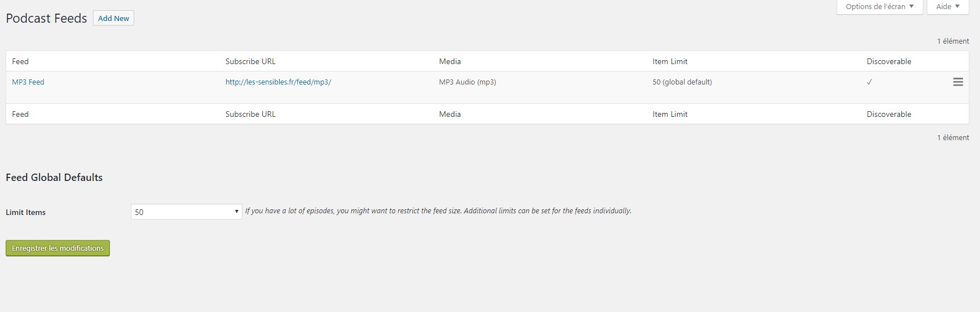The width and height of the screenshot is (980, 312).
Task: Expand the Options de l'écran panel
Action: [880, 7]
